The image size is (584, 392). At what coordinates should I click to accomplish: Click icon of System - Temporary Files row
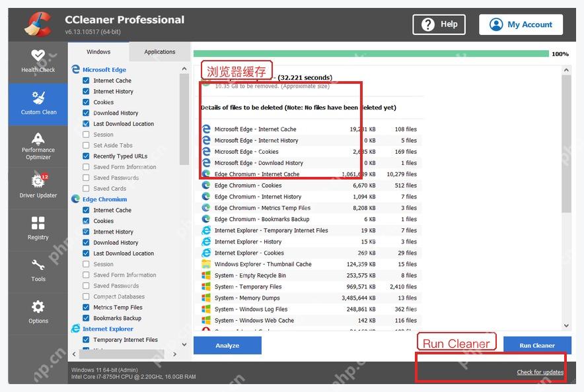click(x=206, y=286)
